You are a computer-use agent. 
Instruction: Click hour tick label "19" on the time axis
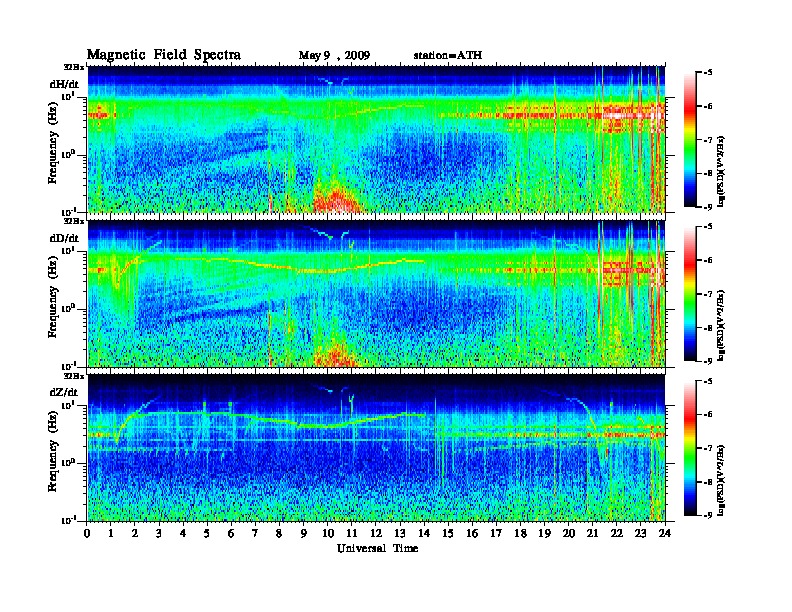point(545,533)
